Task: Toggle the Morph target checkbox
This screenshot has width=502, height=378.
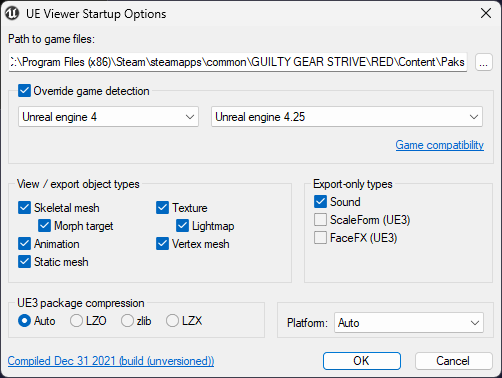Action: [44, 226]
